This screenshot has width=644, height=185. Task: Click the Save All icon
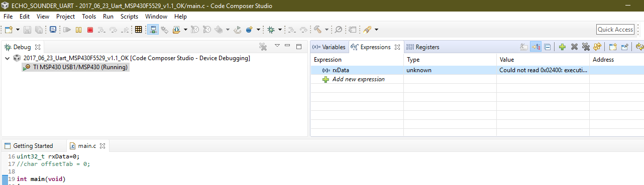pos(39,30)
